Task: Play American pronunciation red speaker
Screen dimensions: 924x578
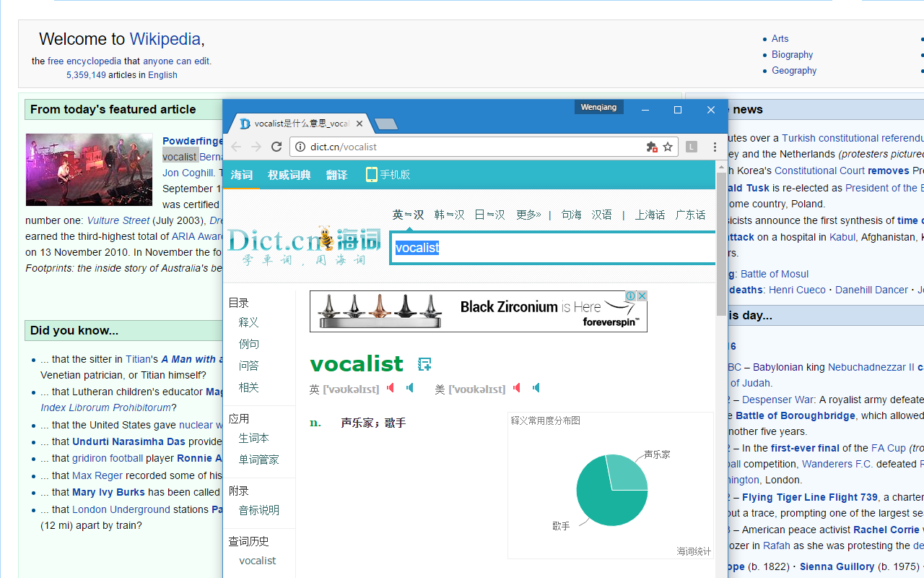Action: (x=517, y=388)
